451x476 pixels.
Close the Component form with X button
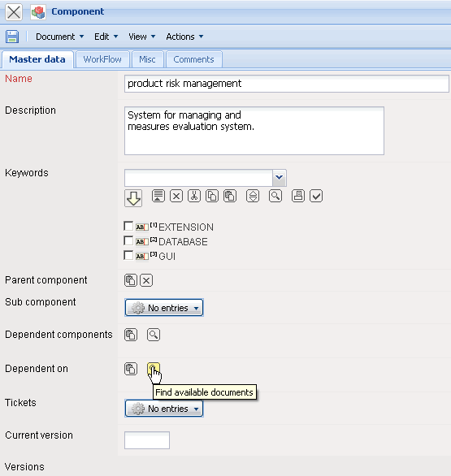(14, 12)
